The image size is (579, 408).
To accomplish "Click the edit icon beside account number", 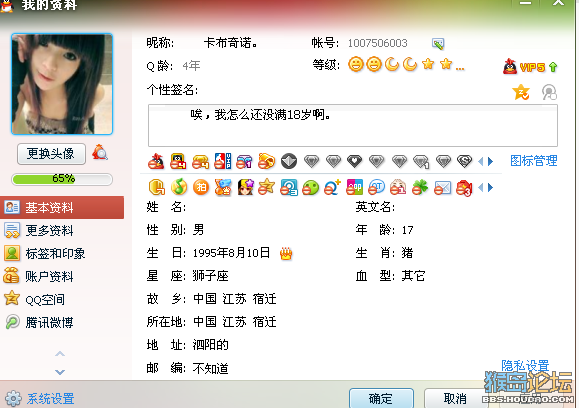I will 438,44.
